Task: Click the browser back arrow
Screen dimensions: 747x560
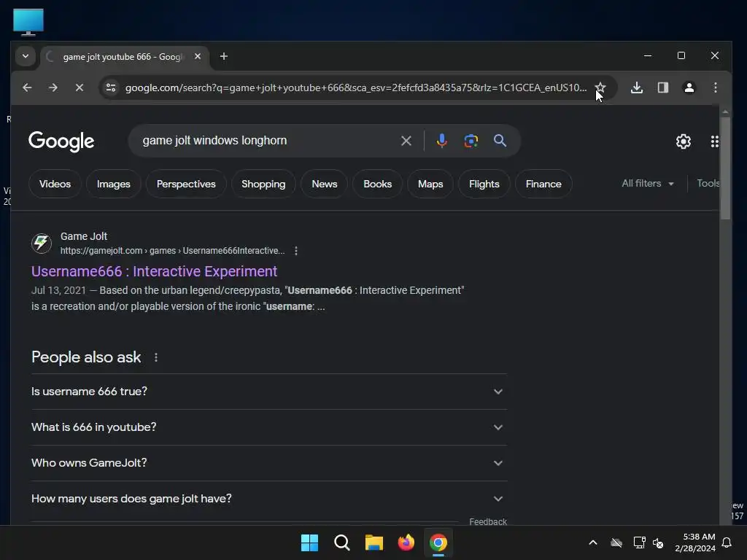Action: point(27,87)
